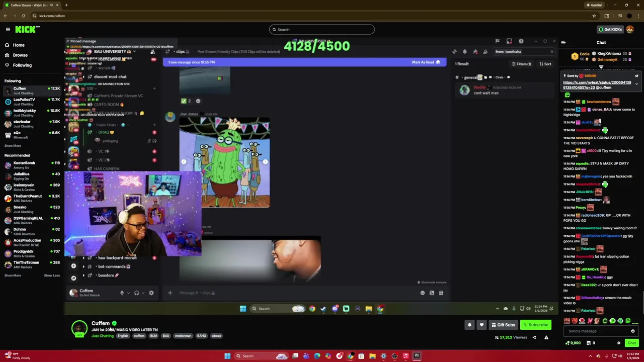Select clavicular channel in sidebar
The height and width of the screenshot is (362, 644).
point(31,124)
